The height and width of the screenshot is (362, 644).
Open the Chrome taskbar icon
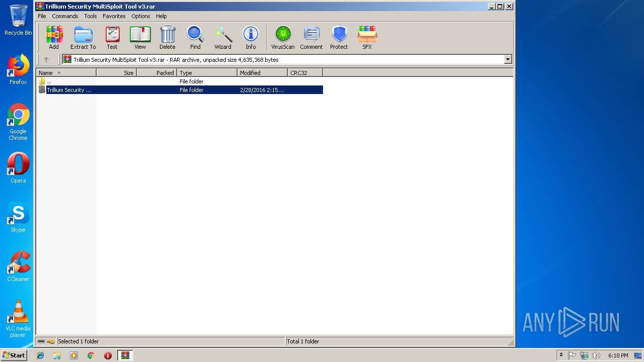91,355
